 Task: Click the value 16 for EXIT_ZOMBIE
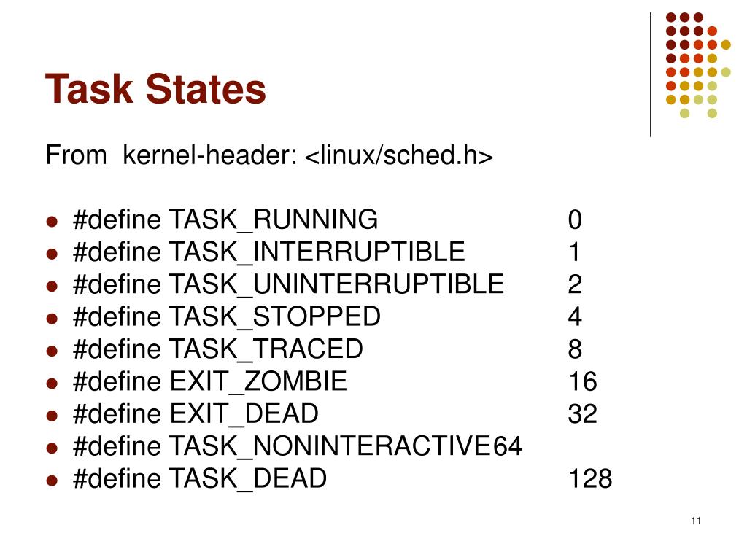[x=583, y=381]
